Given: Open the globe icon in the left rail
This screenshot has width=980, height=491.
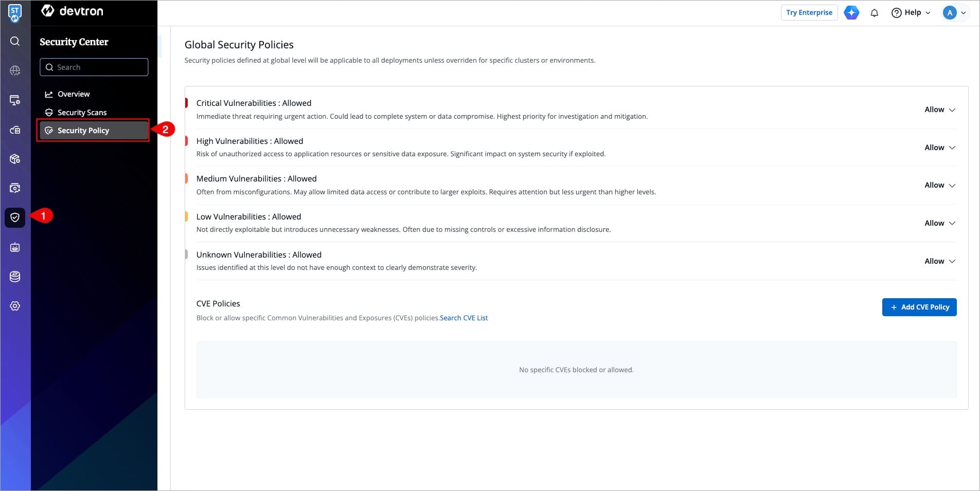Looking at the screenshot, I should [15, 70].
